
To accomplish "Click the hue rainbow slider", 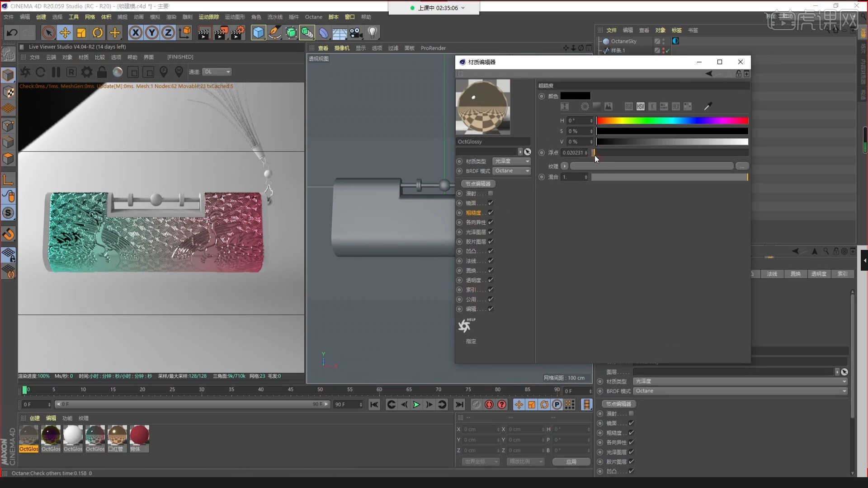I will 672,121.
